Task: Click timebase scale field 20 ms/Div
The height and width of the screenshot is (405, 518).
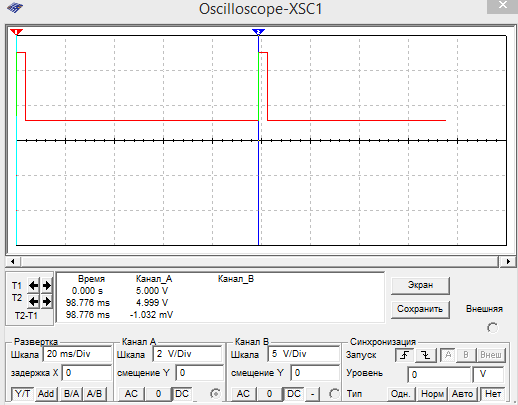Action: click(77, 354)
